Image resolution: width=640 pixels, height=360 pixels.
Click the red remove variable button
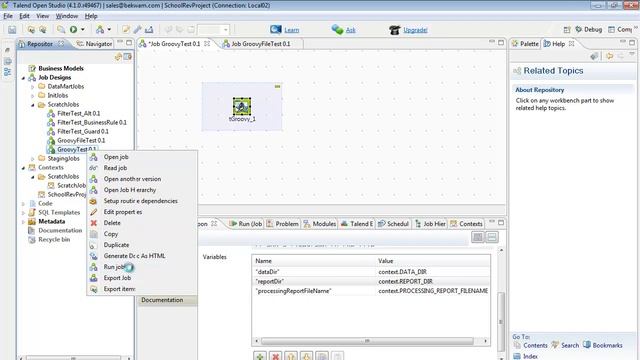276,356
